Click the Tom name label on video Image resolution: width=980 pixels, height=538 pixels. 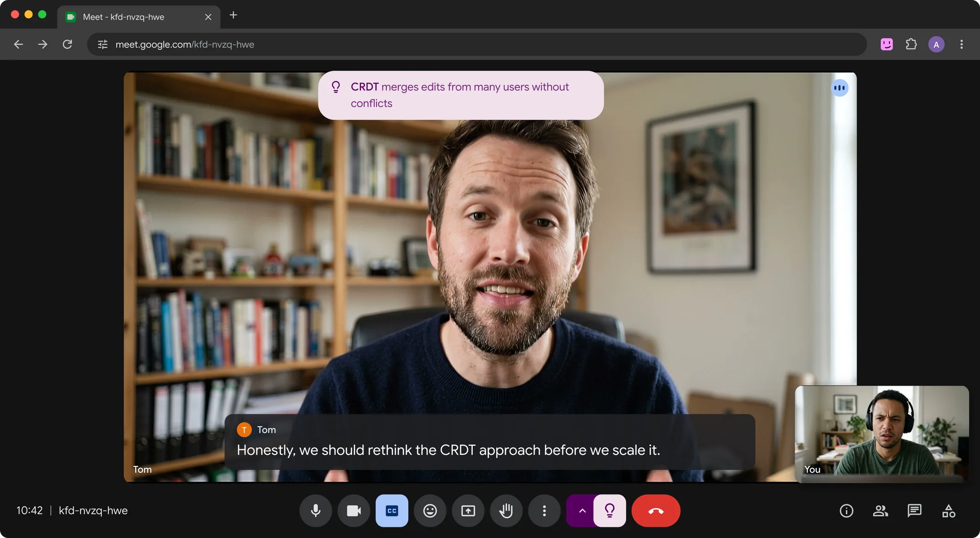click(x=142, y=469)
